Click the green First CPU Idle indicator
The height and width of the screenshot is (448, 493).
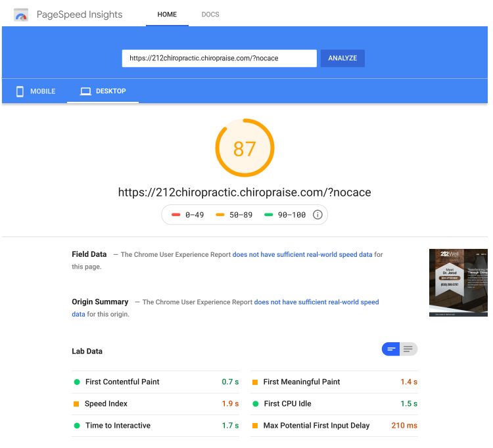click(255, 404)
